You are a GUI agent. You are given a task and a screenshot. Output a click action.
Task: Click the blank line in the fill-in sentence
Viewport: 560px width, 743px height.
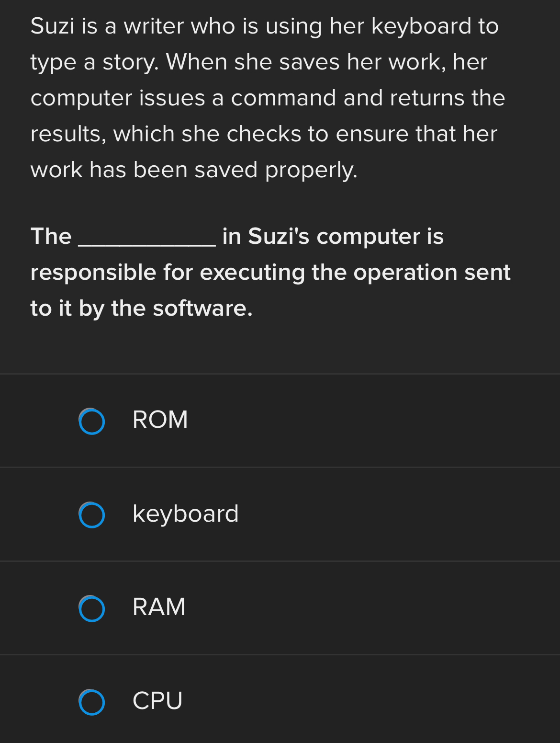point(147,241)
